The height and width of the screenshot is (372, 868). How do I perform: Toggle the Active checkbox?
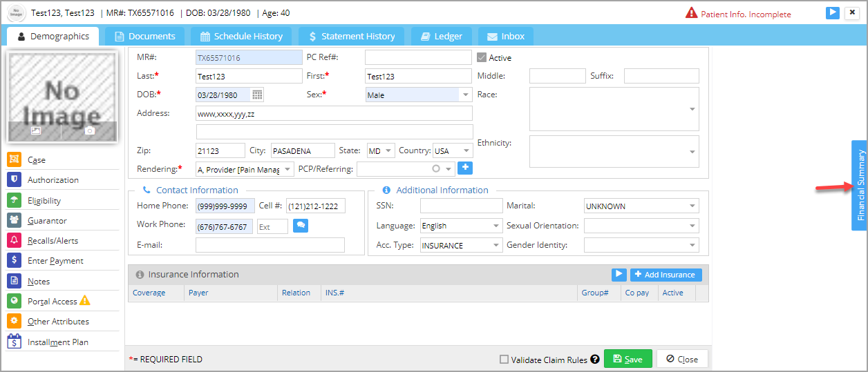point(482,57)
